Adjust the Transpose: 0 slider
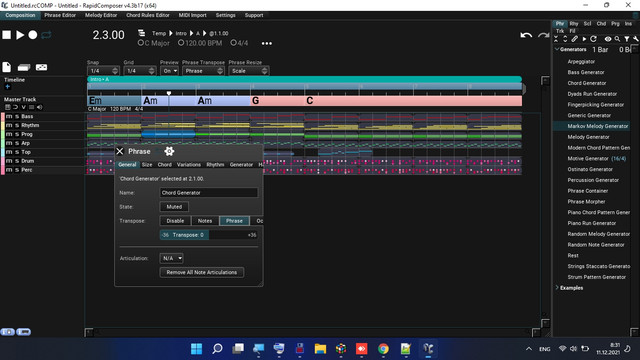 [x=209, y=235]
